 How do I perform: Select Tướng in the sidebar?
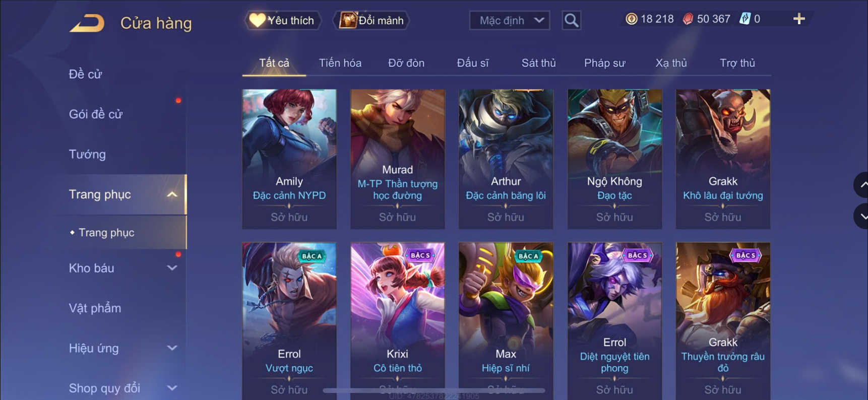click(x=87, y=154)
